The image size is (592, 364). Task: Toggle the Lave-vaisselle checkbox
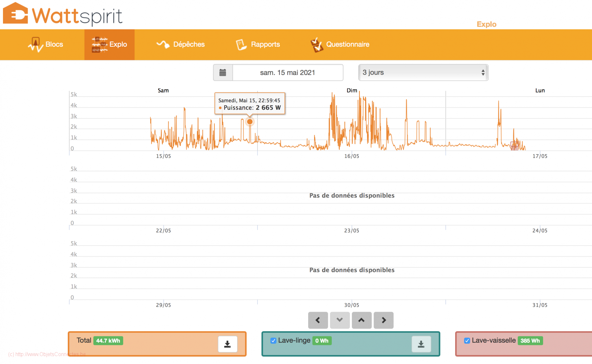click(467, 341)
